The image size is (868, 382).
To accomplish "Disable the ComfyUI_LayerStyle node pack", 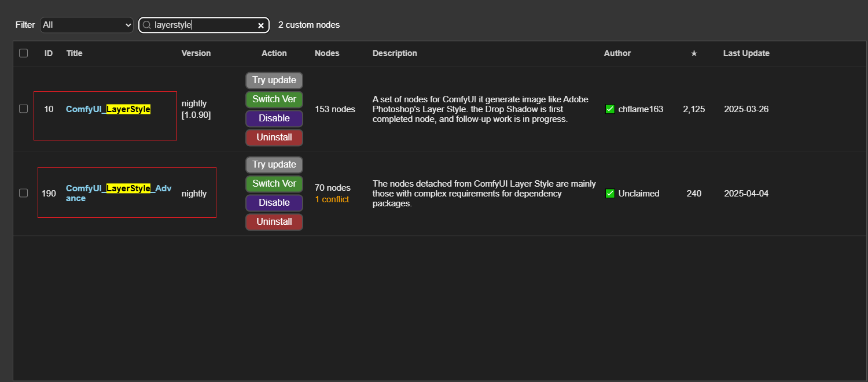I will click(274, 118).
